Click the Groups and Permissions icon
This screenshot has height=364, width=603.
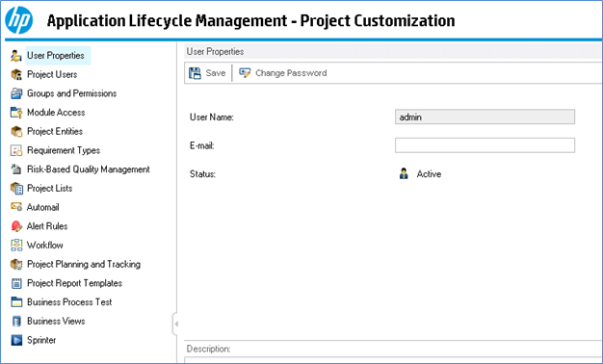click(16, 93)
